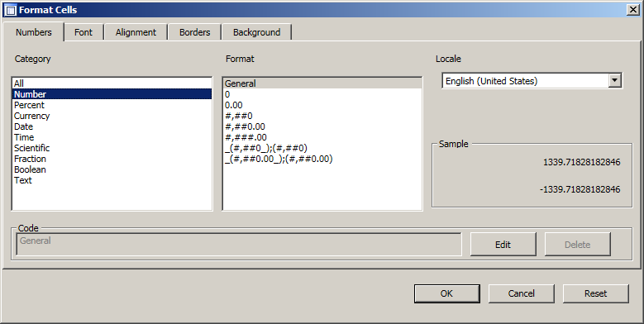Open the Alignment tab
Image resolution: width=644 pixels, height=324 pixels.
click(x=136, y=32)
